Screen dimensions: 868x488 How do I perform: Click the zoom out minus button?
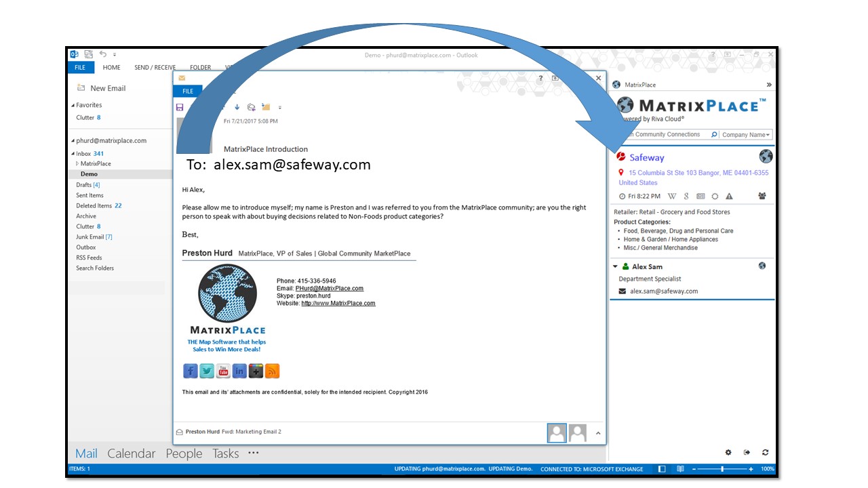[694, 469]
